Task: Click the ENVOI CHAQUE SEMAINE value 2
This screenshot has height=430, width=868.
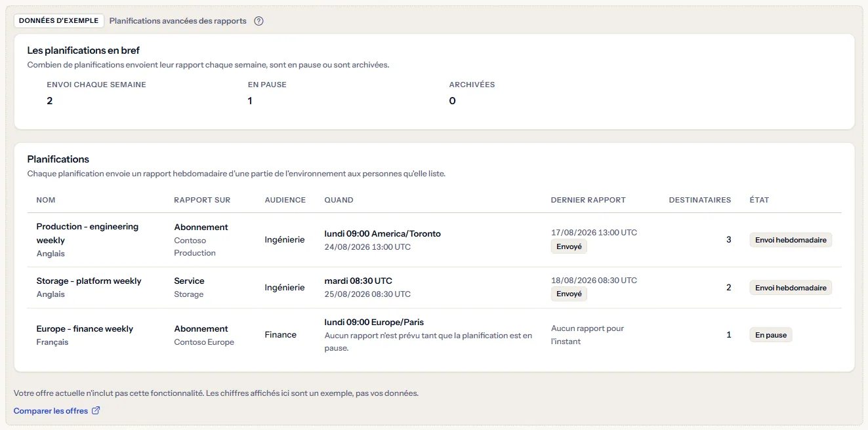Action: 50,101
